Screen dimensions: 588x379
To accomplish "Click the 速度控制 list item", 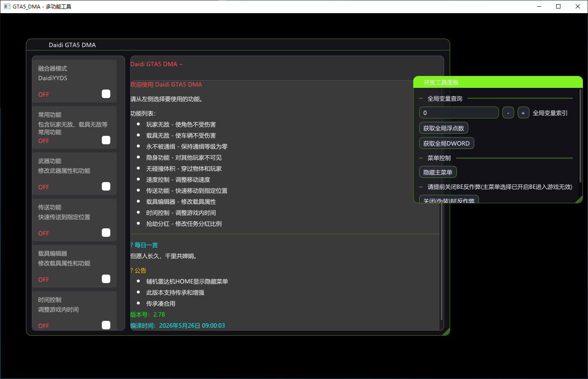I will tap(178, 180).
